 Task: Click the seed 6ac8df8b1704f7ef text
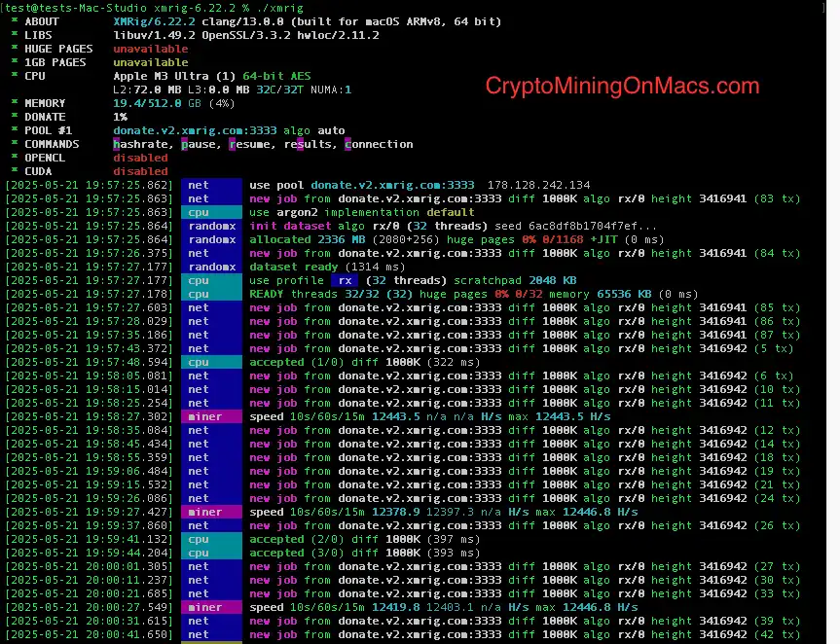575,226
